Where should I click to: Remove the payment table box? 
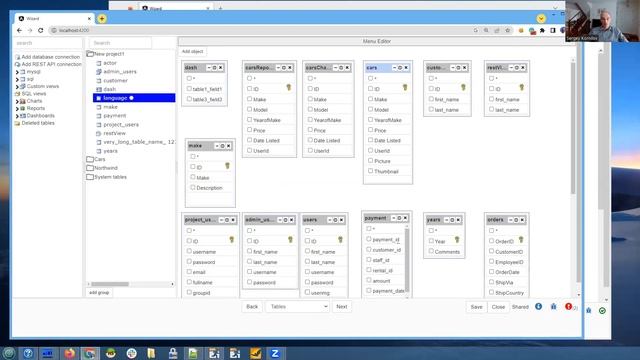[405, 218]
